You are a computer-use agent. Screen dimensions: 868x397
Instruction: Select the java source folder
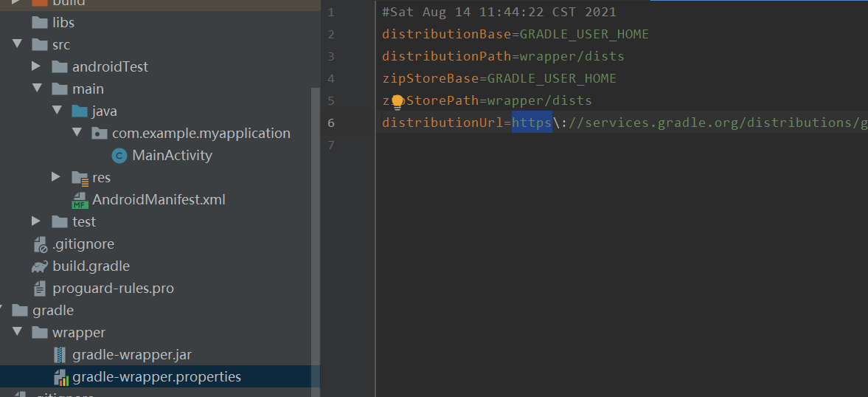pyautogui.click(x=104, y=111)
